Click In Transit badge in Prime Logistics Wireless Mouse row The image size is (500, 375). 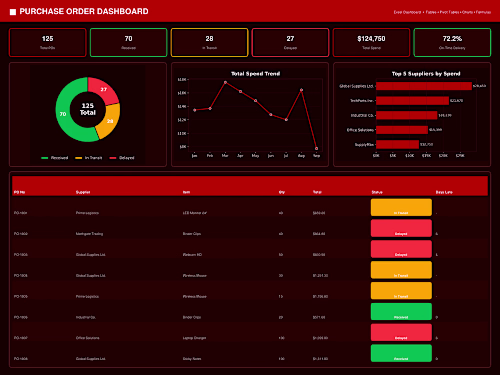(x=401, y=291)
